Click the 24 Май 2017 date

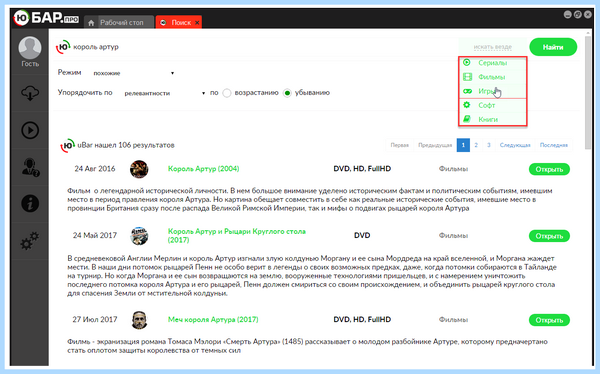click(x=95, y=235)
